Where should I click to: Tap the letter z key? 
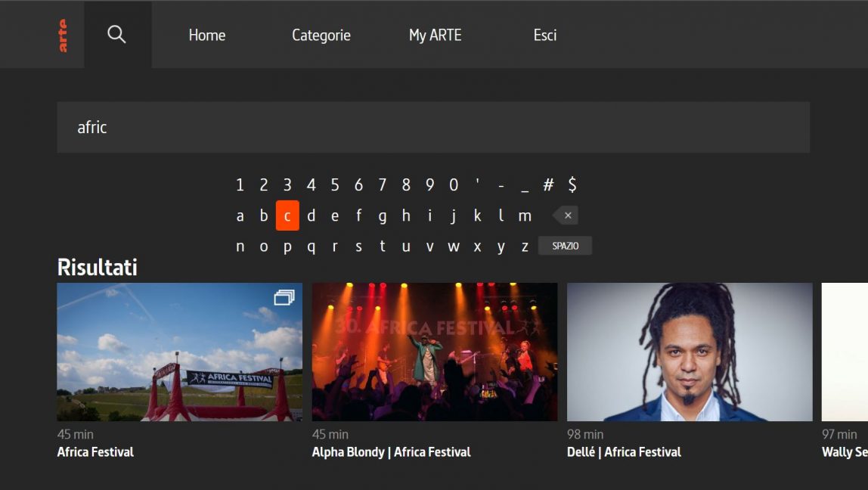coord(525,246)
